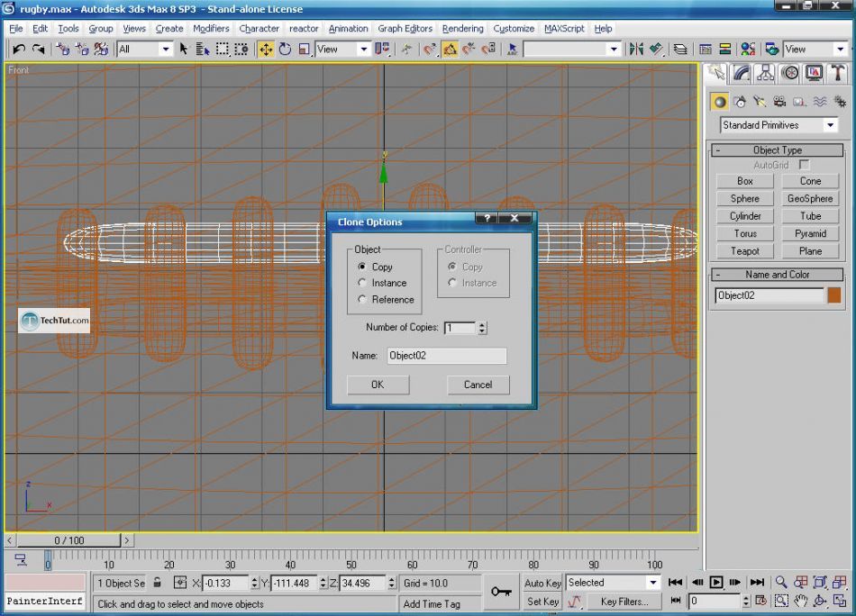Open the Graph Editors menu
The width and height of the screenshot is (856, 616).
405,29
